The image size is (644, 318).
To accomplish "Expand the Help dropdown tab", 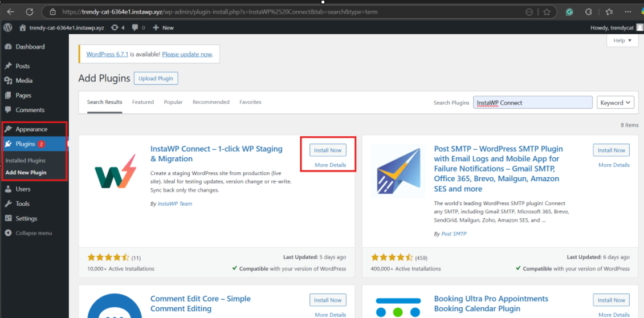I will coord(622,40).
